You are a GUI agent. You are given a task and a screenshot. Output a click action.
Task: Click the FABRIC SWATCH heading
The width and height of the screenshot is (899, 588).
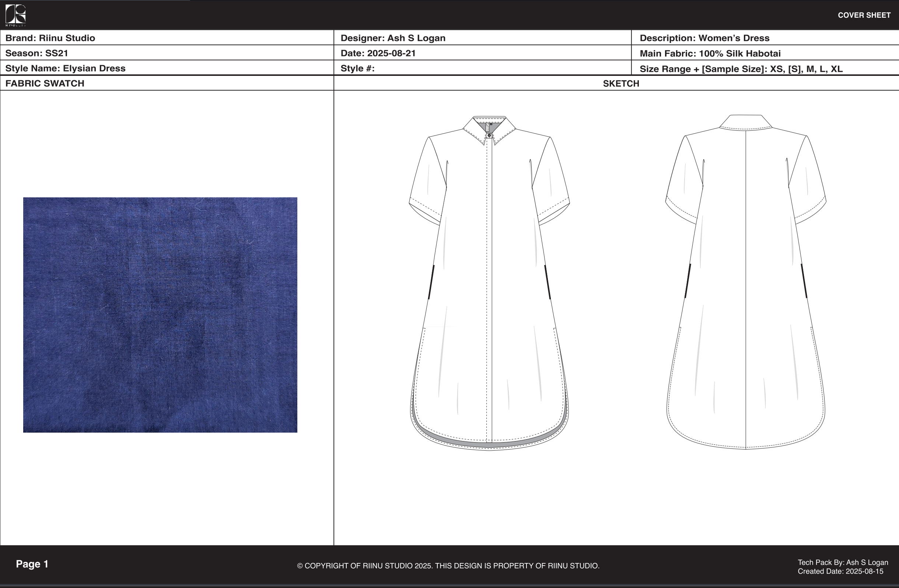[x=45, y=84]
